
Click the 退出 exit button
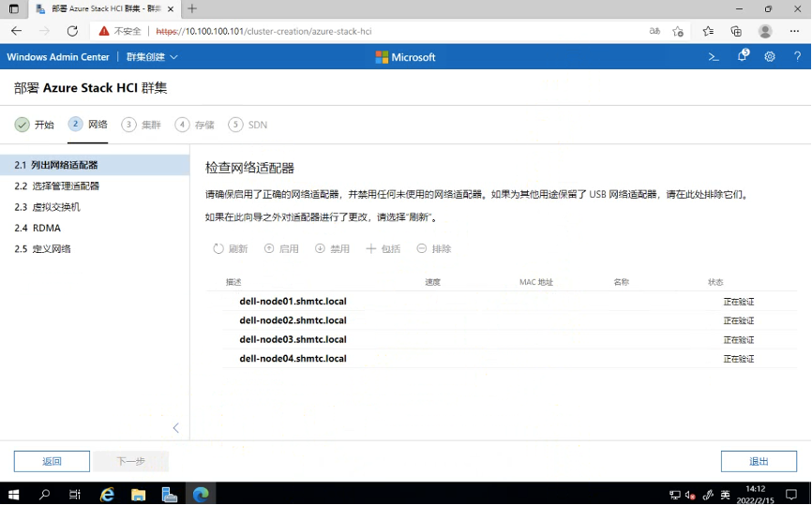tap(759, 462)
